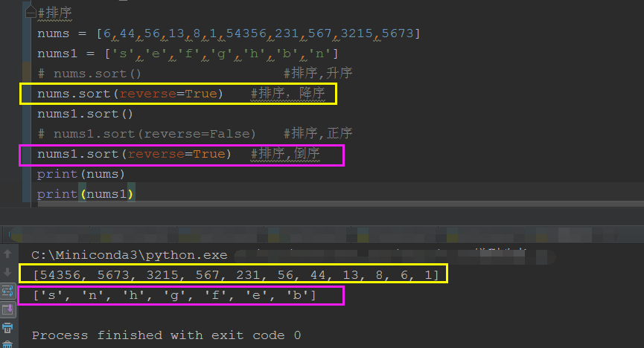Image resolution: width=644 pixels, height=348 pixels.
Task: Click the comment '#排序,正序'
Action: (x=318, y=134)
